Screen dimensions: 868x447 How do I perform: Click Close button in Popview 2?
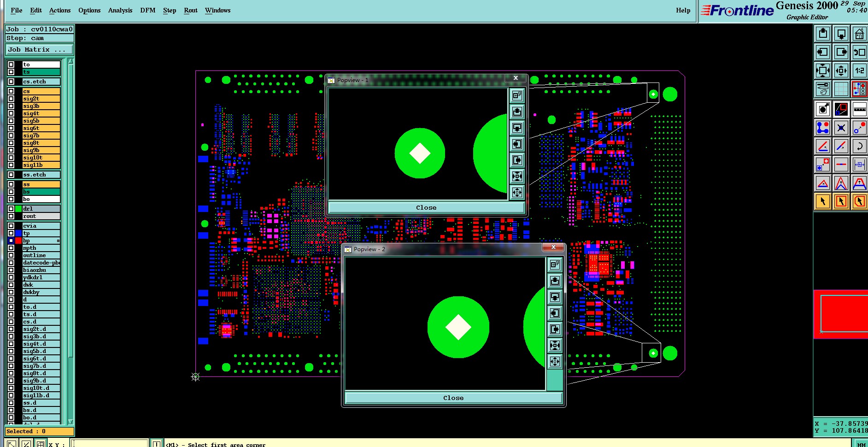click(453, 398)
